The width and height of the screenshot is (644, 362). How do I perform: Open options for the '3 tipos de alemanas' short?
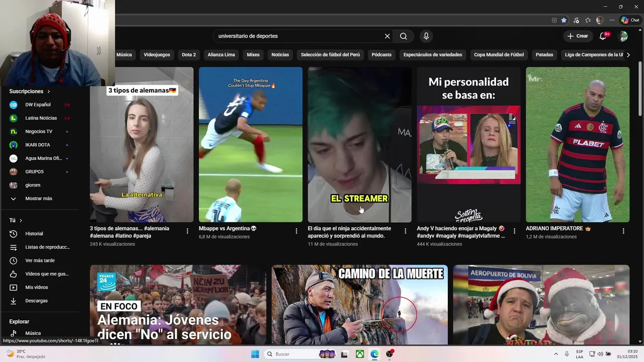pyautogui.click(x=187, y=231)
